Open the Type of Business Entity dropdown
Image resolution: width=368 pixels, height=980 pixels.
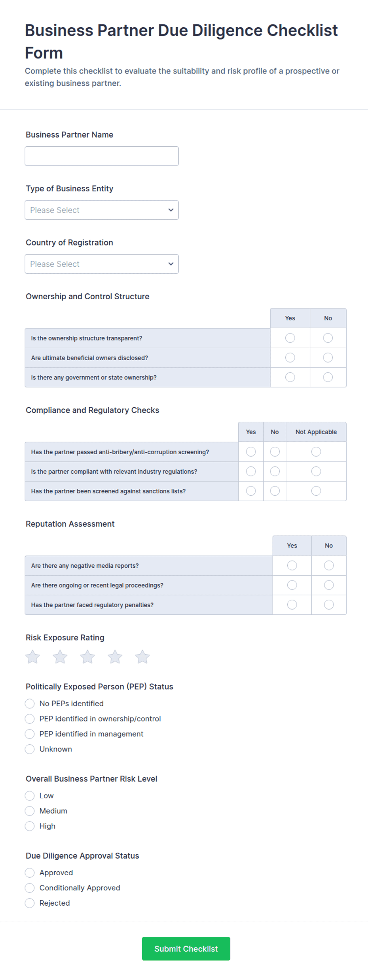(x=102, y=210)
